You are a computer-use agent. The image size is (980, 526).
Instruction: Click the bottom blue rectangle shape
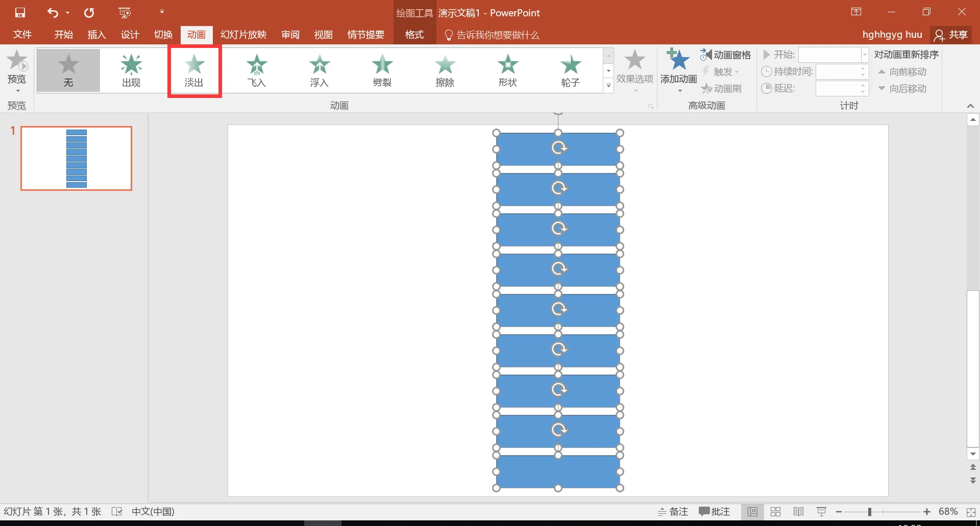pos(558,471)
